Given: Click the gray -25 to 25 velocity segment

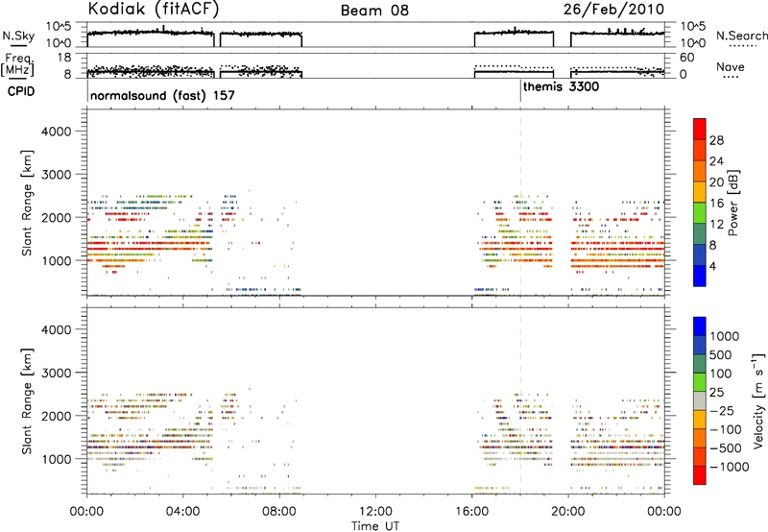Looking at the screenshot, I should [700, 400].
